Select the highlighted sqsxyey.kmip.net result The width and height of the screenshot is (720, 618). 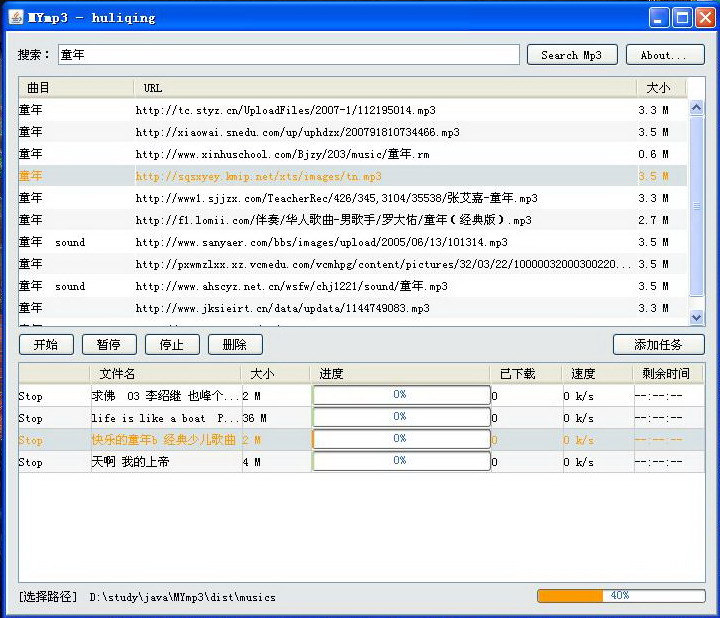353,176
